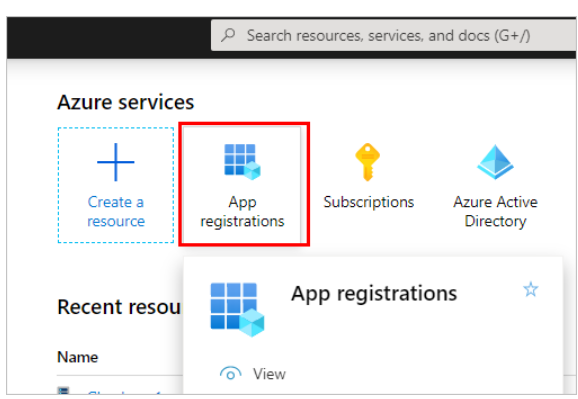
Task: Open the cut-off recent resource link under Name
Action: click(x=124, y=392)
